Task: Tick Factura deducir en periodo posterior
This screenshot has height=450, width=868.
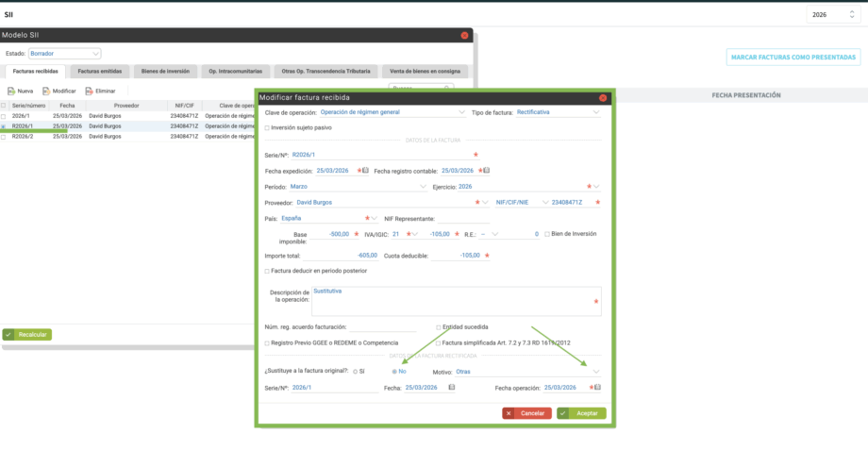Action: (268, 271)
